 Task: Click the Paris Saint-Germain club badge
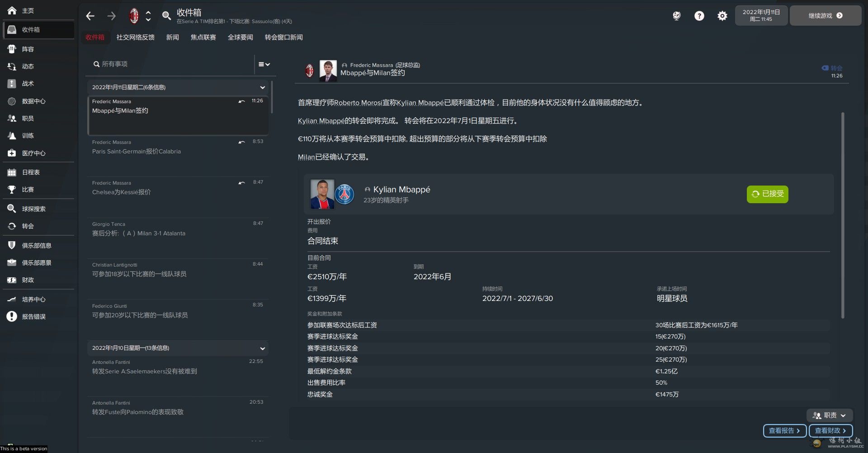[344, 194]
